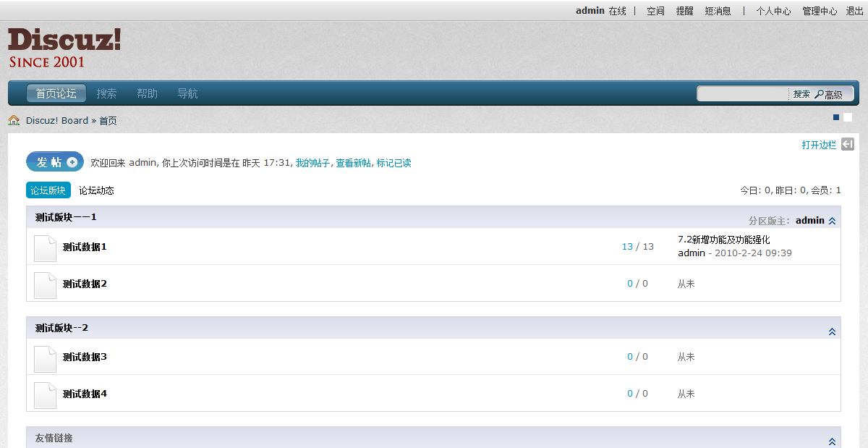Open last post 7.2新增功能及功能强化
The width and height of the screenshot is (868, 448).
coord(724,240)
